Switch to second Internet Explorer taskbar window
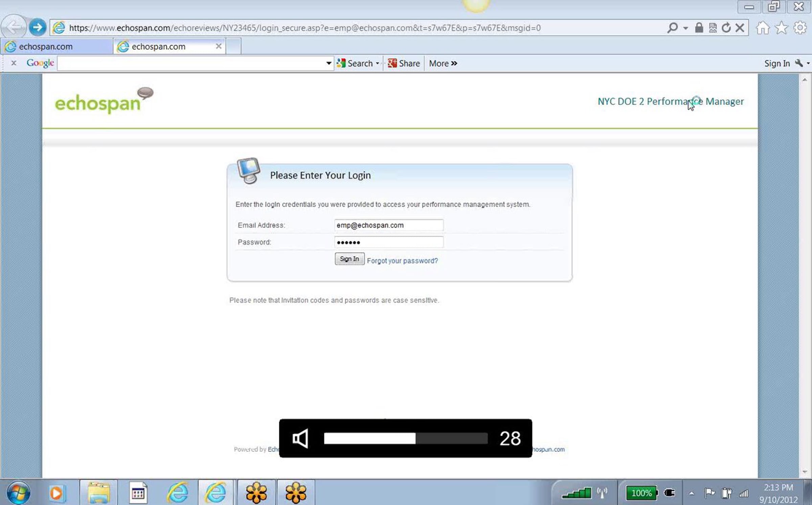This screenshot has height=505, width=812. 216,492
